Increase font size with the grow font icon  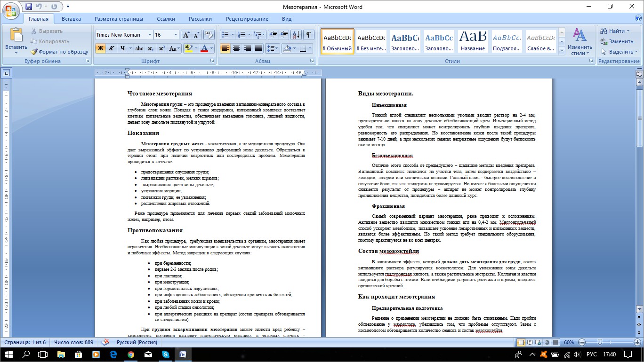(x=186, y=35)
